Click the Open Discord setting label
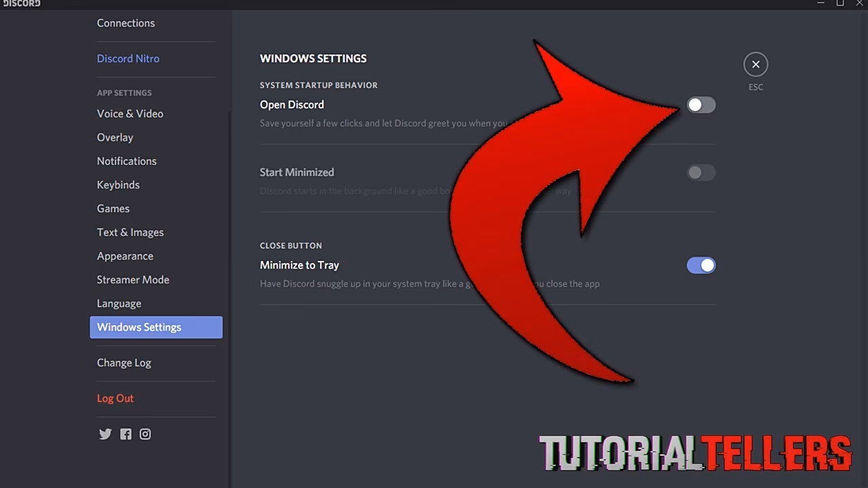868x488 pixels. point(292,105)
